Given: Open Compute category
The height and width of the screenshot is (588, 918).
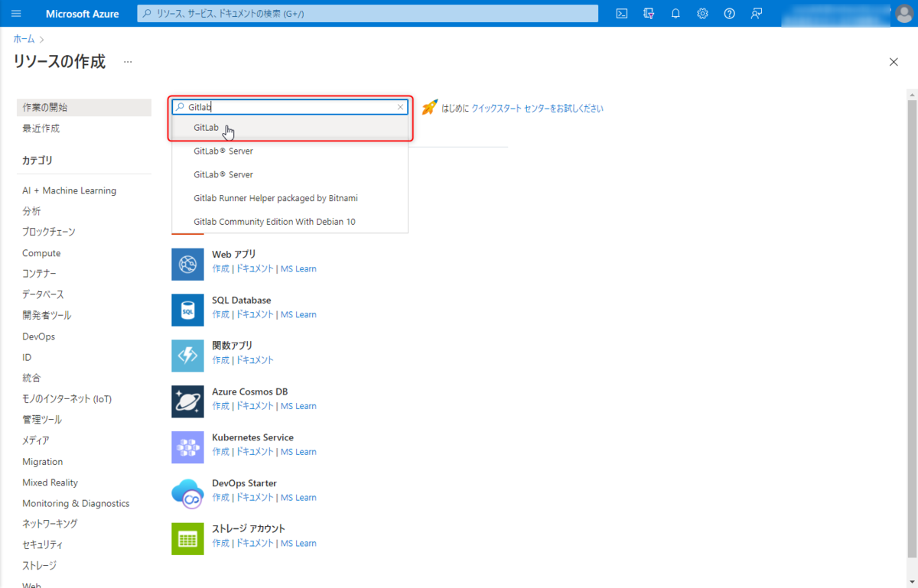Looking at the screenshot, I should tap(41, 253).
